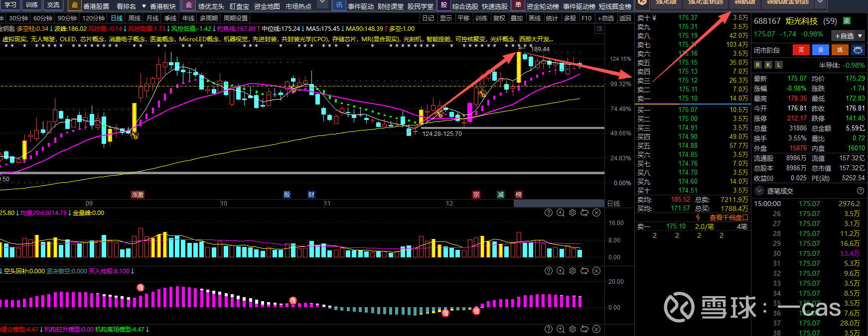Click the red 单 icon
This screenshot has height=336, width=868.
click(518, 5)
